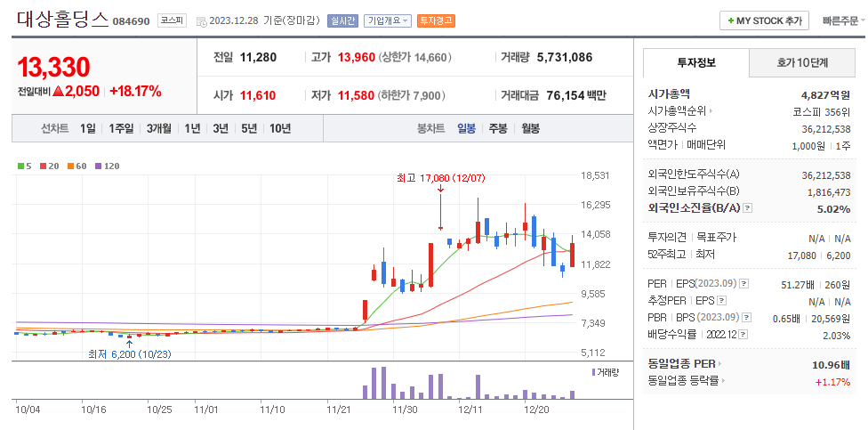Select the 1일 line chart period
Screen dimensions: 868x430
87,128
